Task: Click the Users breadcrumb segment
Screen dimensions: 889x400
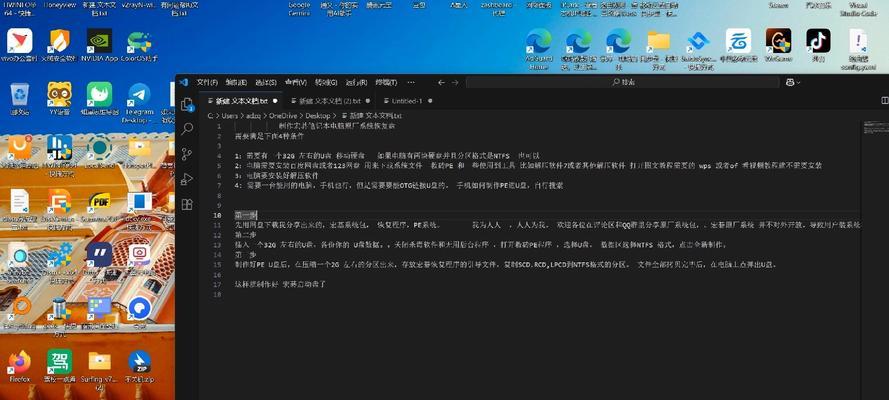Action: coord(230,116)
